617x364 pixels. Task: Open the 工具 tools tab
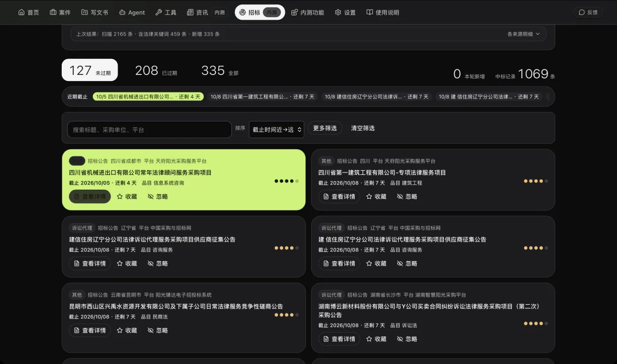pyautogui.click(x=166, y=12)
